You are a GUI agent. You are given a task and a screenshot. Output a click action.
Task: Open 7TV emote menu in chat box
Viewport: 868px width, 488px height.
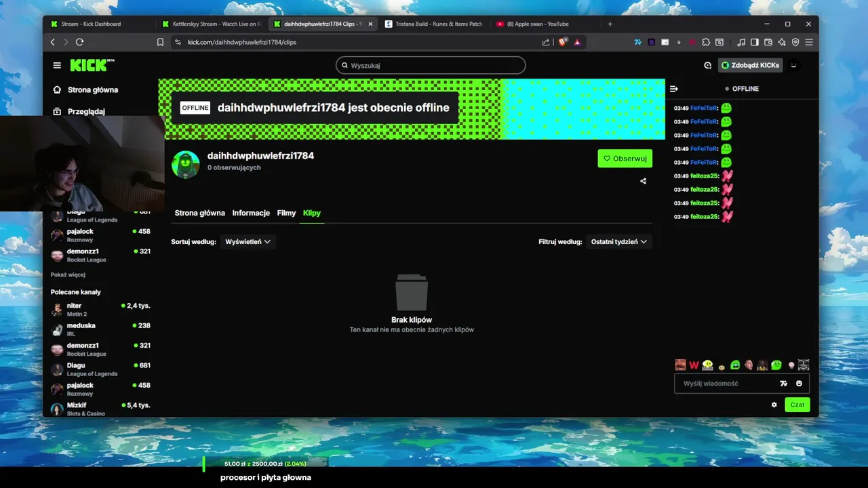coord(783,384)
